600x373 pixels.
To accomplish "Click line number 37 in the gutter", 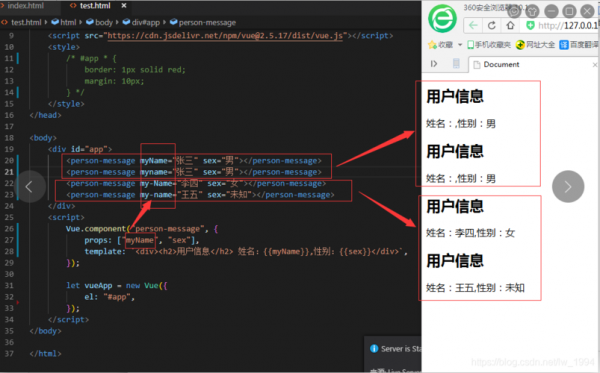I will point(9,353).
